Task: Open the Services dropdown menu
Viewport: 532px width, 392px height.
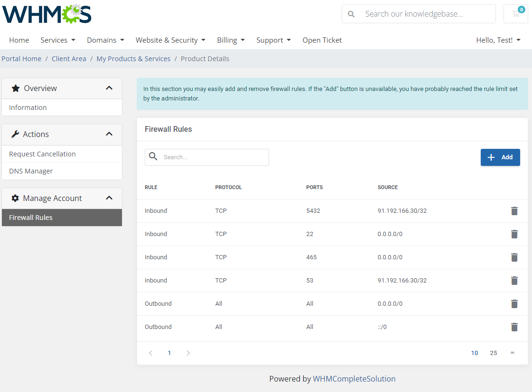Action: [x=58, y=40]
